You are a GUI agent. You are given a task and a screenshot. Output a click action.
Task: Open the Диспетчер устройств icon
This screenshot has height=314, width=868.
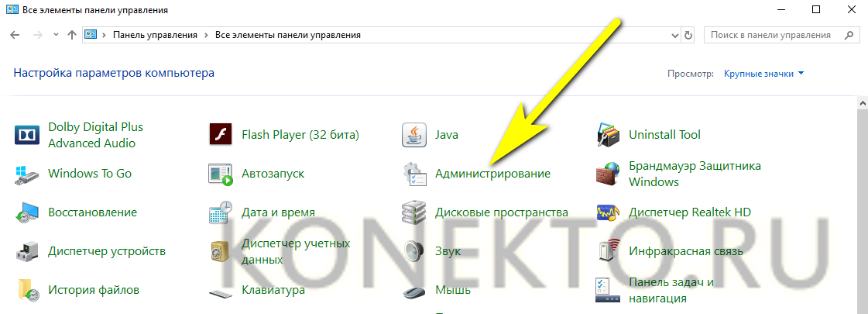click(26, 251)
